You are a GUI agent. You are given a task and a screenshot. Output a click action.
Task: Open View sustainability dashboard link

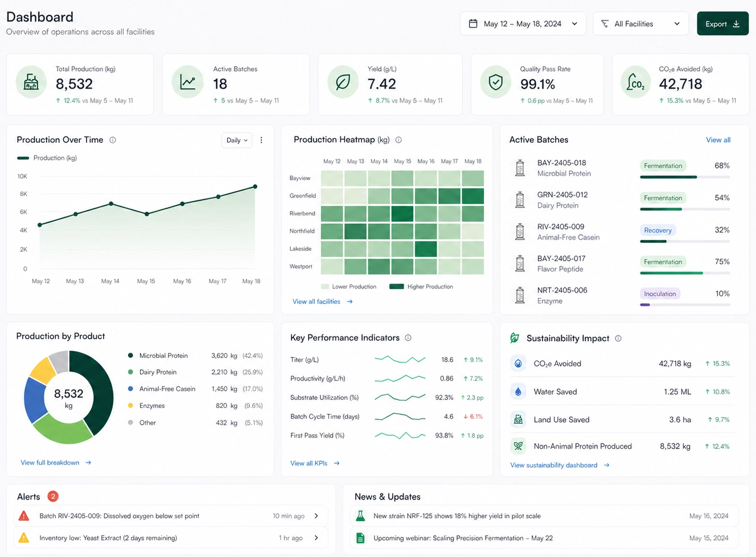(x=560, y=465)
